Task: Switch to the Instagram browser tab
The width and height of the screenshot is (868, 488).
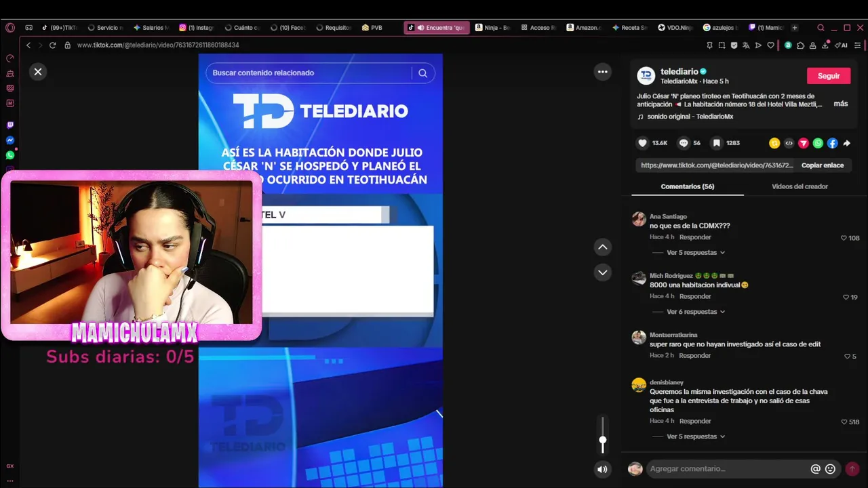Action: tap(197, 28)
